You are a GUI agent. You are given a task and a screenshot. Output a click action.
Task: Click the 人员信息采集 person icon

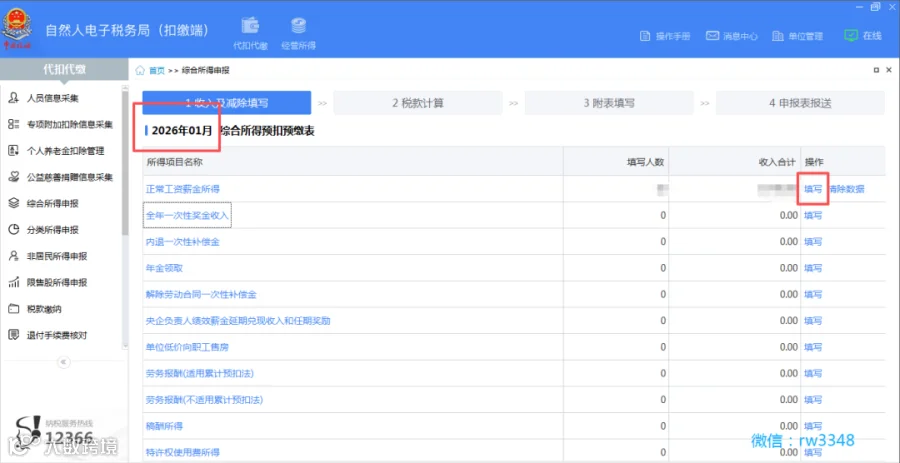pyautogui.click(x=14, y=98)
